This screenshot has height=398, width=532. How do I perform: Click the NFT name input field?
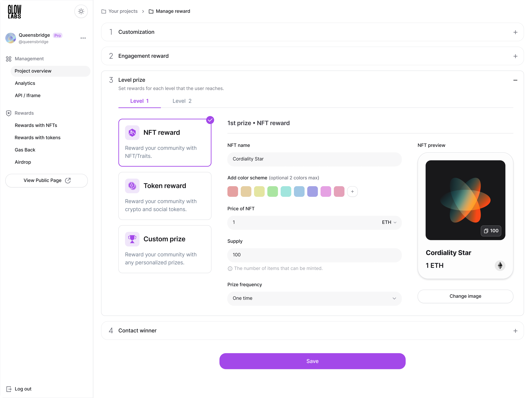(314, 159)
